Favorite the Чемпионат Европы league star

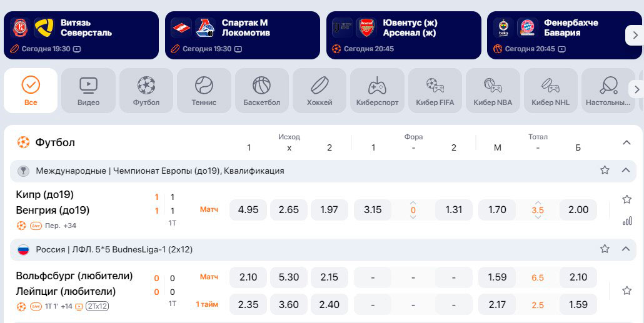(x=605, y=170)
